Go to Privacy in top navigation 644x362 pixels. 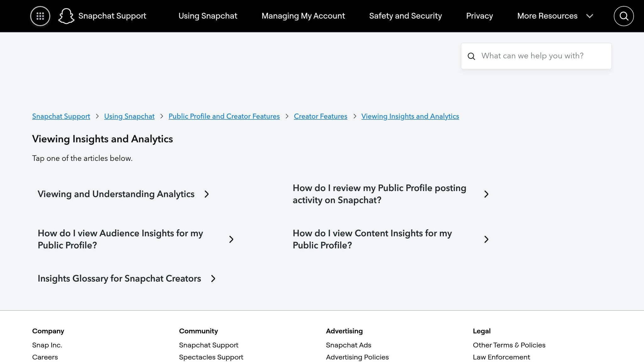479,16
